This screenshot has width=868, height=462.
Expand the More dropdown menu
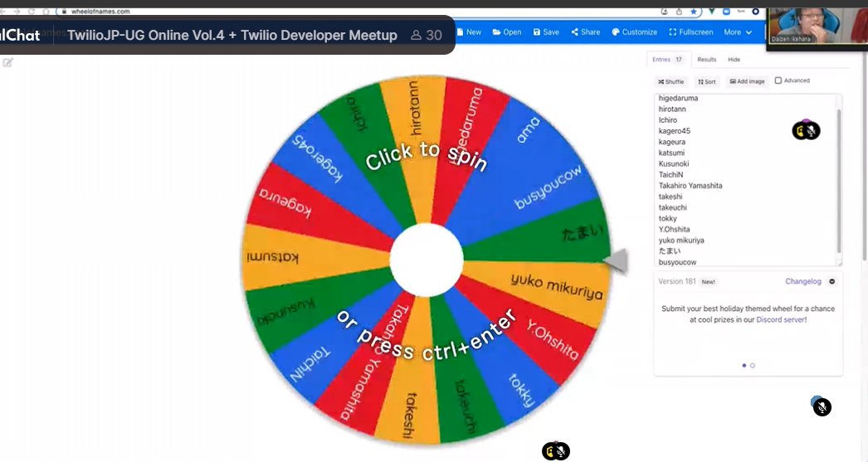(x=738, y=32)
